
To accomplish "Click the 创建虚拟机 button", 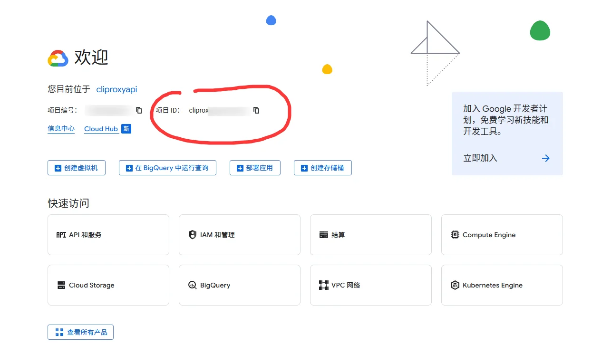I will click(76, 168).
